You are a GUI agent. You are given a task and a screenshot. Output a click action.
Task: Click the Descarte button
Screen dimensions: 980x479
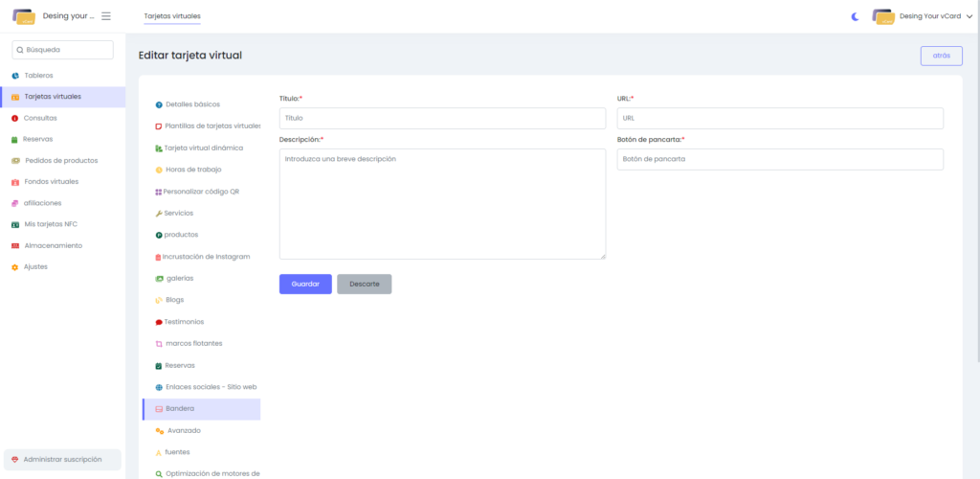[364, 285]
